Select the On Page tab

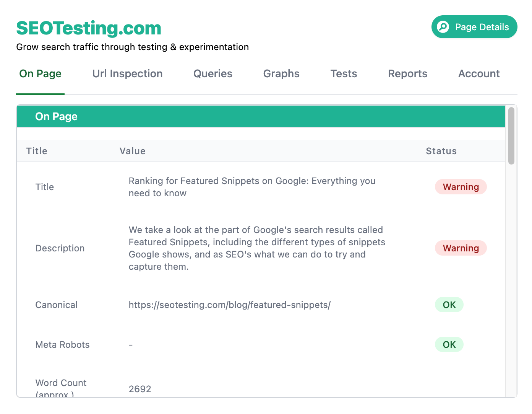40,74
